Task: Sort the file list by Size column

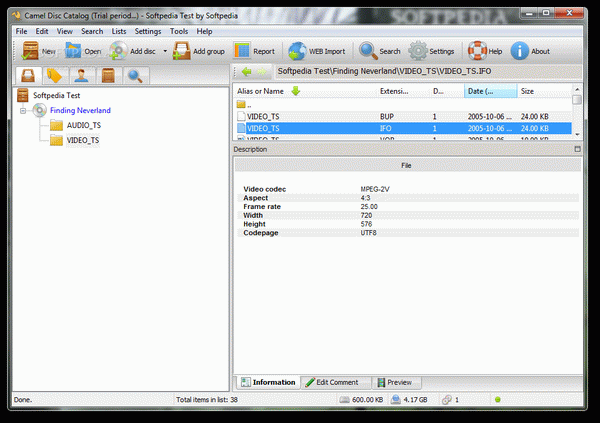Action: pos(540,91)
